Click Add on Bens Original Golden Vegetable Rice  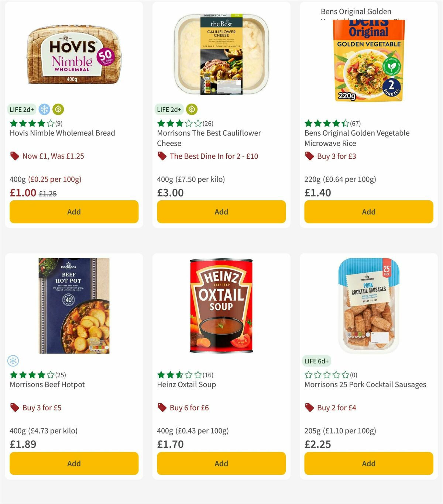[368, 212]
